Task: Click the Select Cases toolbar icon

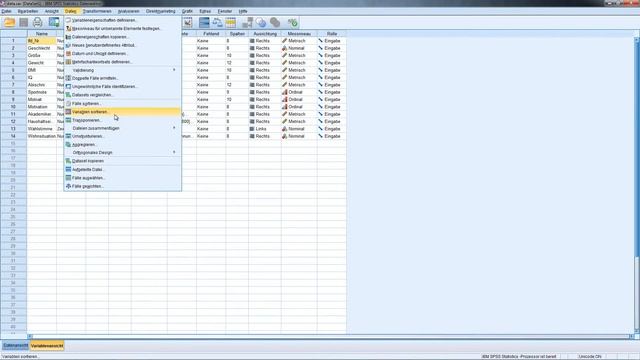Action: (231, 22)
